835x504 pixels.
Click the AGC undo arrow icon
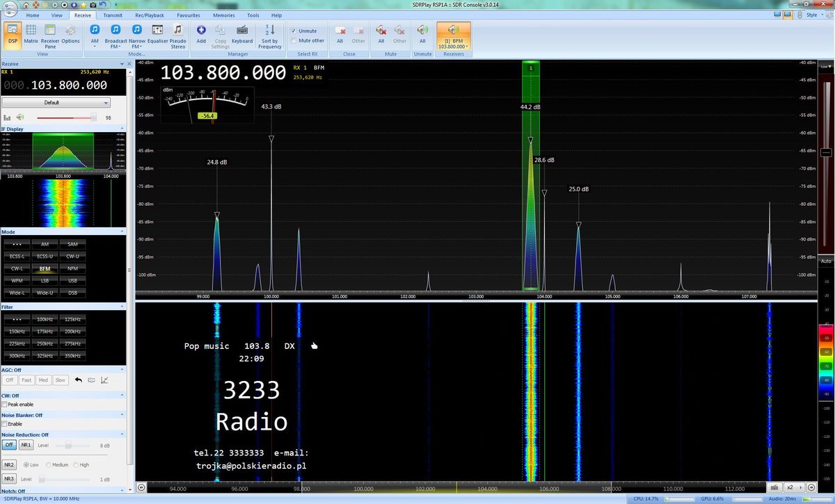pyautogui.click(x=79, y=380)
